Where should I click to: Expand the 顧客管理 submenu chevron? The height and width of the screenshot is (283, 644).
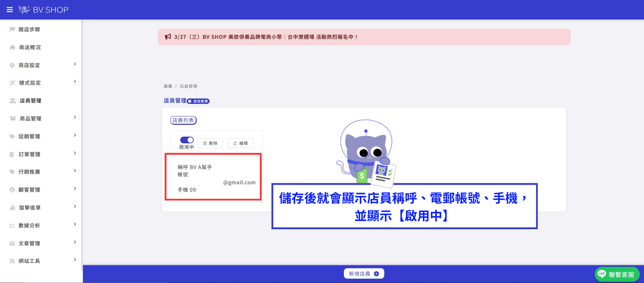[x=75, y=189]
